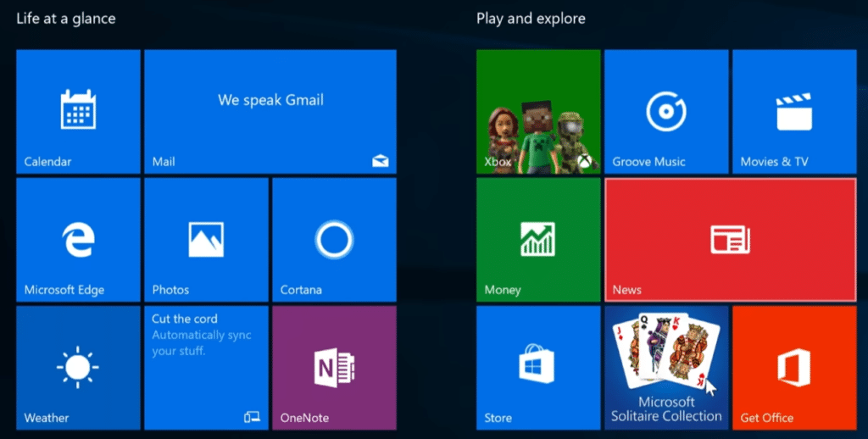This screenshot has height=439, width=868.
Task: Open the Calendar tile
Action: point(78,111)
